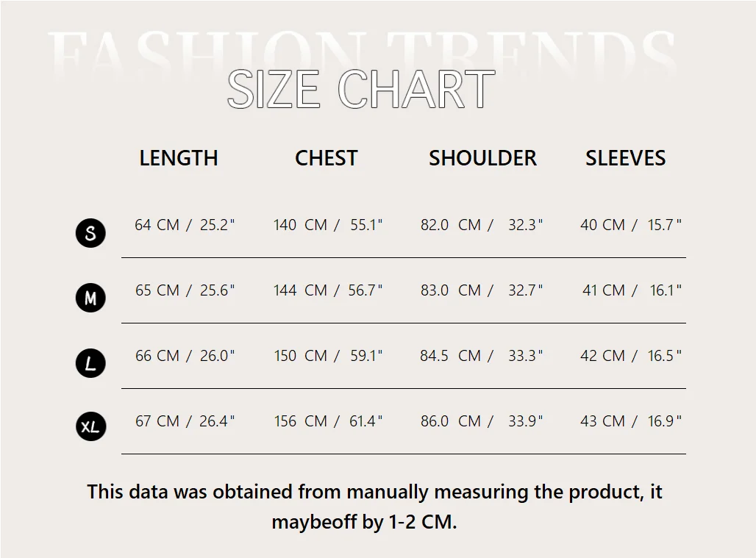Select the 150 CM / 59.1" chest measurement
756x558 pixels.
pyautogui.click(x=328, y=356)
